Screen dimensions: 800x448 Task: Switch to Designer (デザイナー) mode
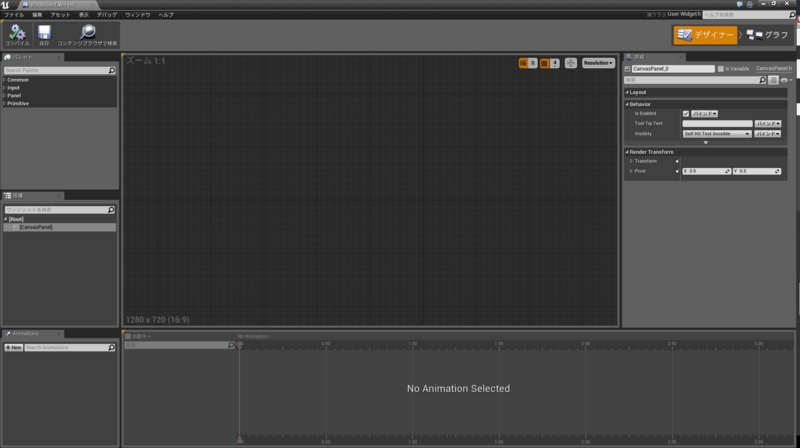(705, 35)
